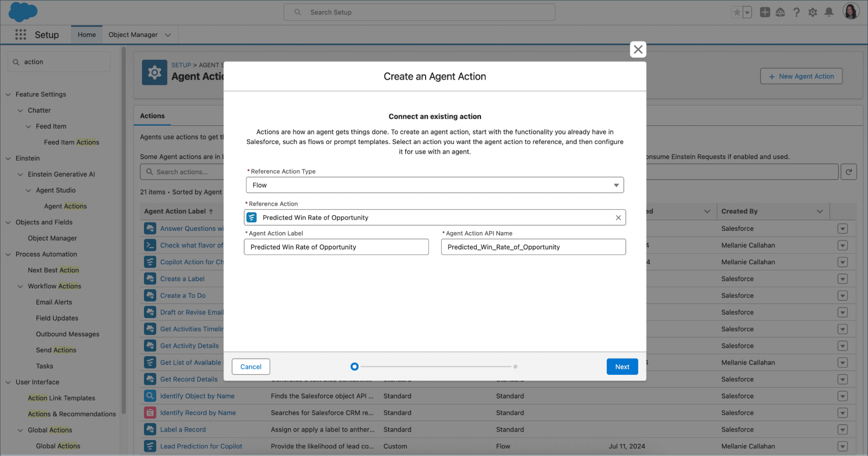Open the Lead Prediction for Copilot link

pos(201,446)
